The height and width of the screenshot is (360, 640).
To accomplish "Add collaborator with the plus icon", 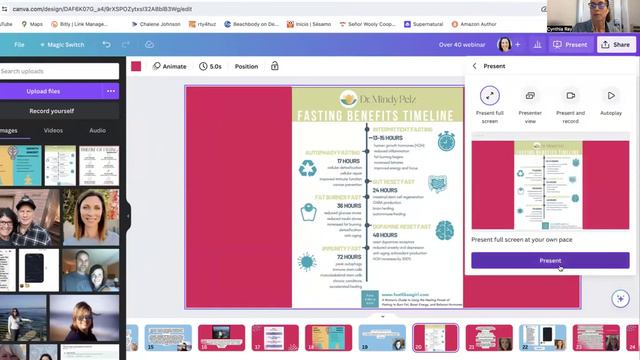I will point(518,44).
